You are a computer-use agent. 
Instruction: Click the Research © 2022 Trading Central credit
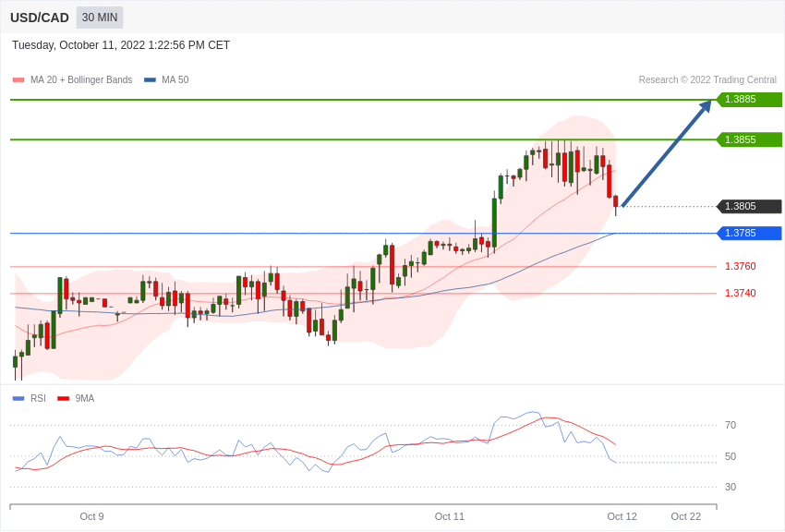point(707,79)
